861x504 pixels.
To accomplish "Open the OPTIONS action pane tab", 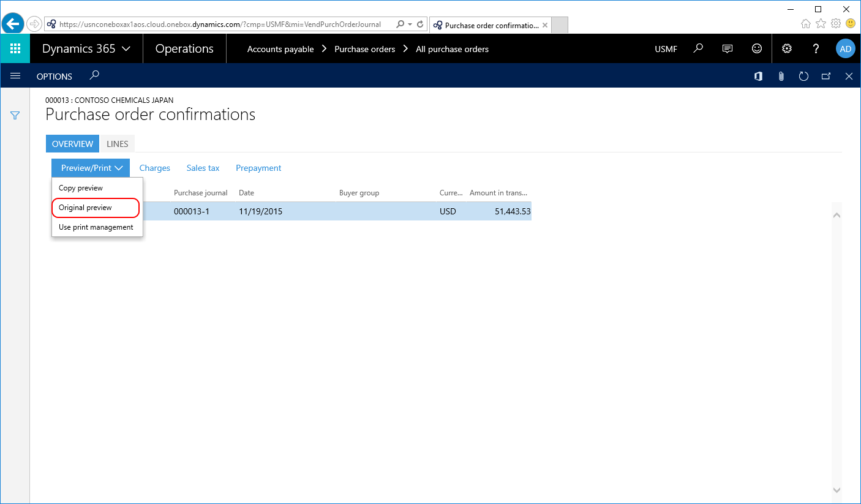I will coord(55,76).
